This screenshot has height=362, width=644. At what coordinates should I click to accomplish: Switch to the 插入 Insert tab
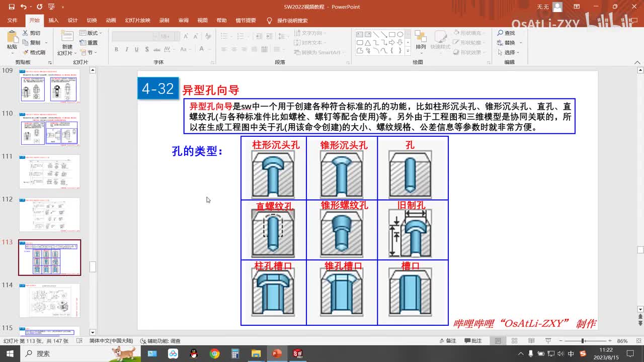[53, 21]
